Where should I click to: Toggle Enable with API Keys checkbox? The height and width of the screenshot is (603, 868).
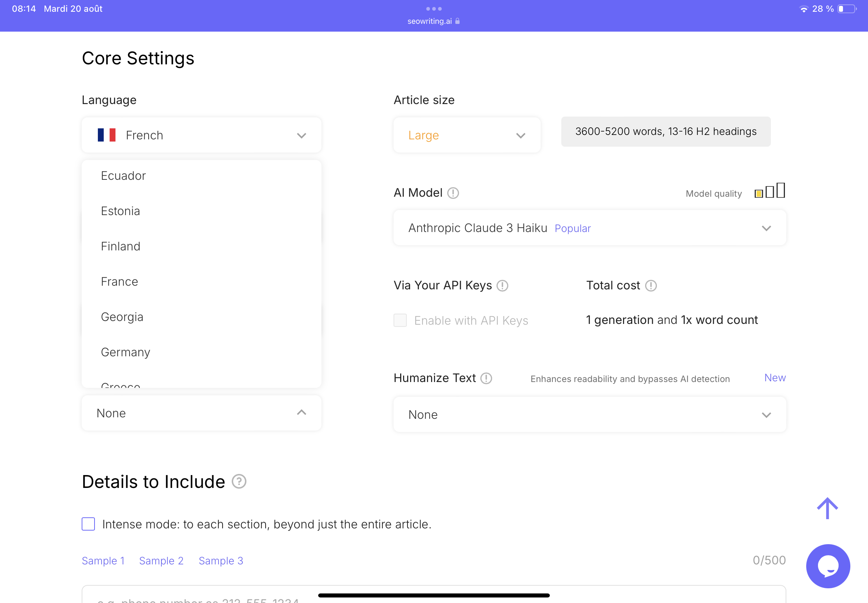[400, 320]
